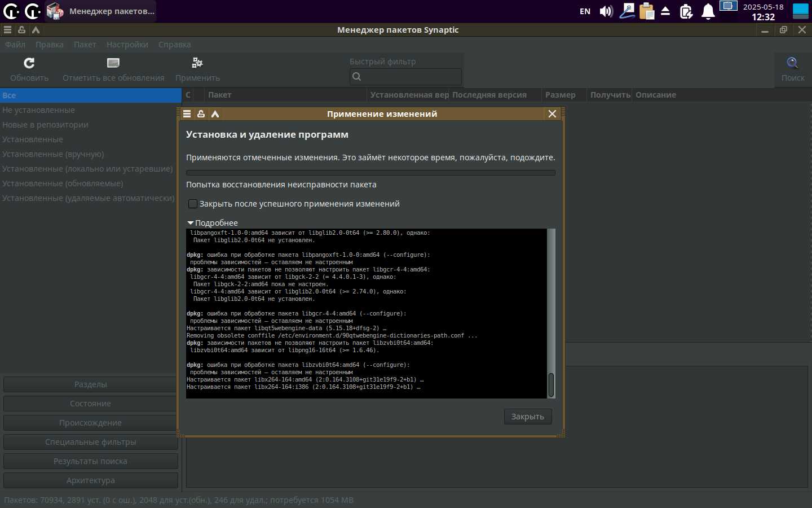812x508 pixels.
Task: Click the 'Закрыть' button in dialog
Action: click(x=527, y=417)
